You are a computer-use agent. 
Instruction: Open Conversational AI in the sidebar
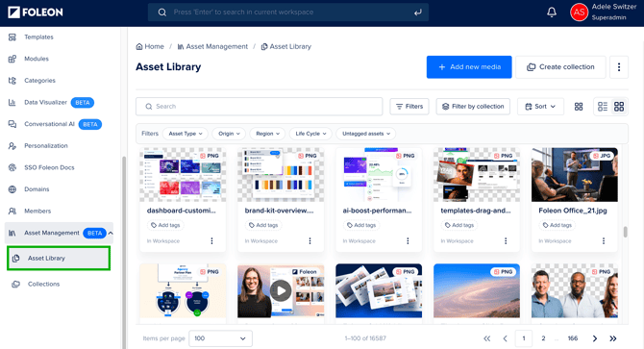pos(49,124)
